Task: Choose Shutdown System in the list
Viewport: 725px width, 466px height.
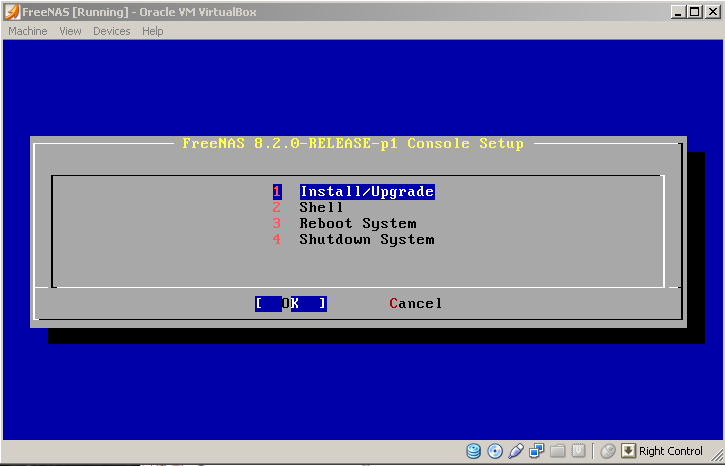Action: [367, 239]
